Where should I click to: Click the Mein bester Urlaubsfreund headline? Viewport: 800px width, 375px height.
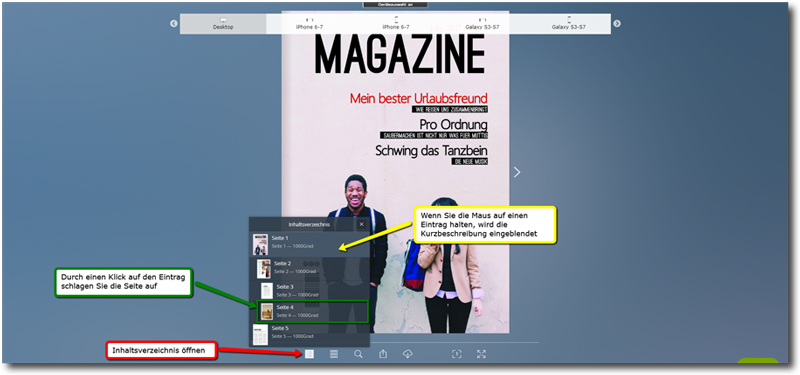418,98
